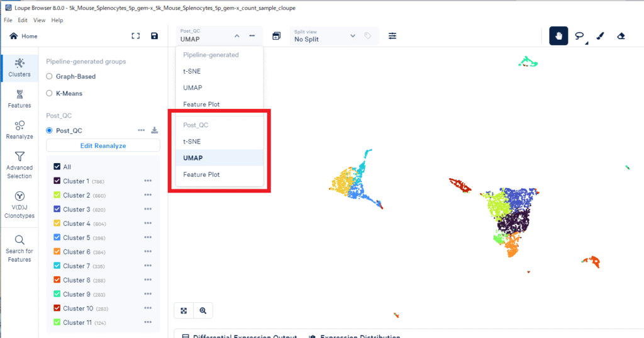Click the Edit Reanalyze button

[x=103, y=145]
